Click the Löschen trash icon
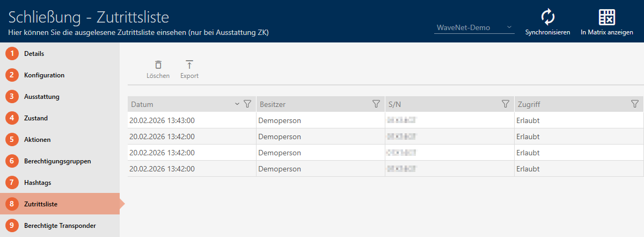 tap(158, 64)
